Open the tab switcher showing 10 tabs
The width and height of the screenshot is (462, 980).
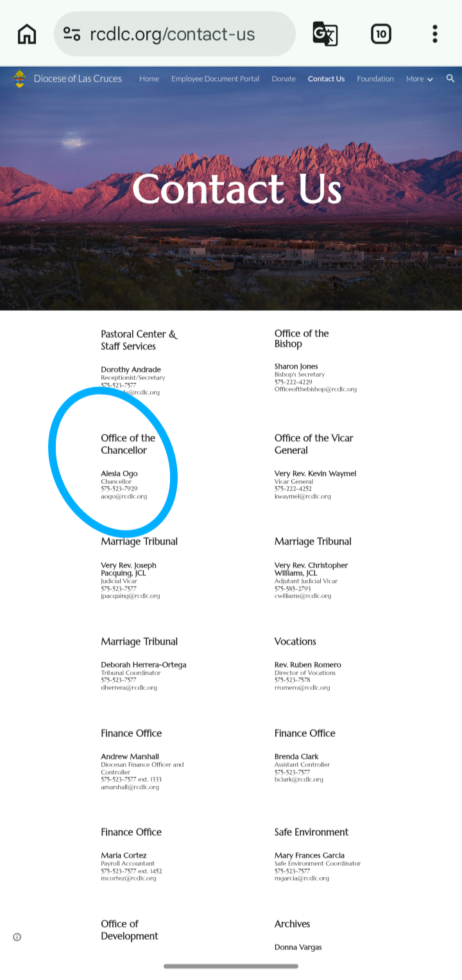pos(381,34)
